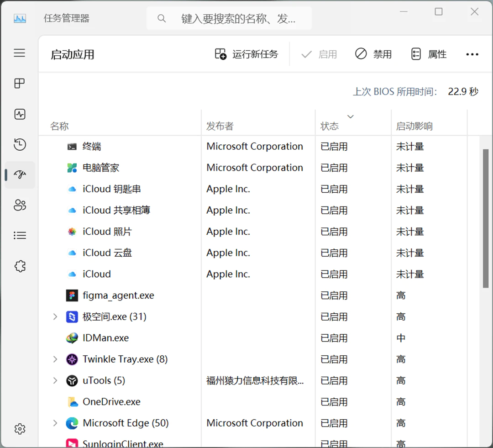Click the 属性 button

[x=429, y=54]
